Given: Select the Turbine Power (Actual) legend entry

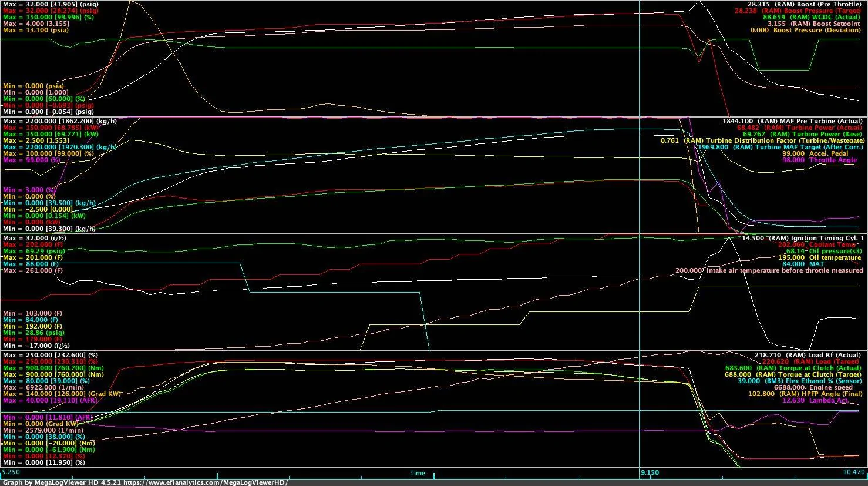Looking at the screenshot, I should [799, 127].
